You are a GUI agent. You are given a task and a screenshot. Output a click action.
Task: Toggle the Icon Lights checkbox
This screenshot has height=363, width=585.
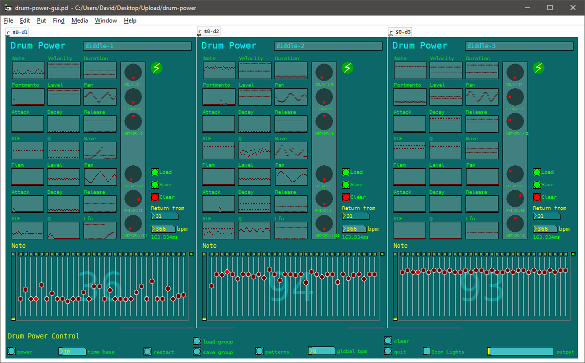[427, 351]
